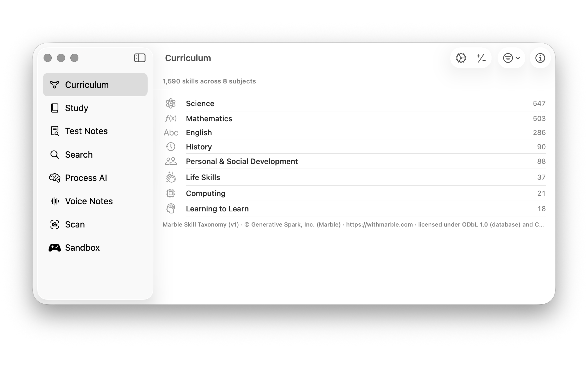This screenshot has width=588, height=368.
Task: Select the English subject label
Action: [199, 132]
